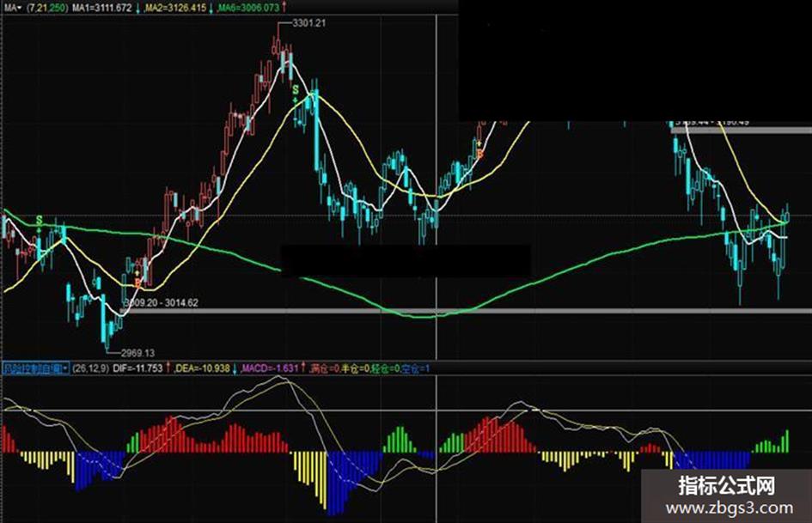Screen dimensions: 812x523
Task: Select the MACD=-1.631 readout
Action: pos(271,368)
